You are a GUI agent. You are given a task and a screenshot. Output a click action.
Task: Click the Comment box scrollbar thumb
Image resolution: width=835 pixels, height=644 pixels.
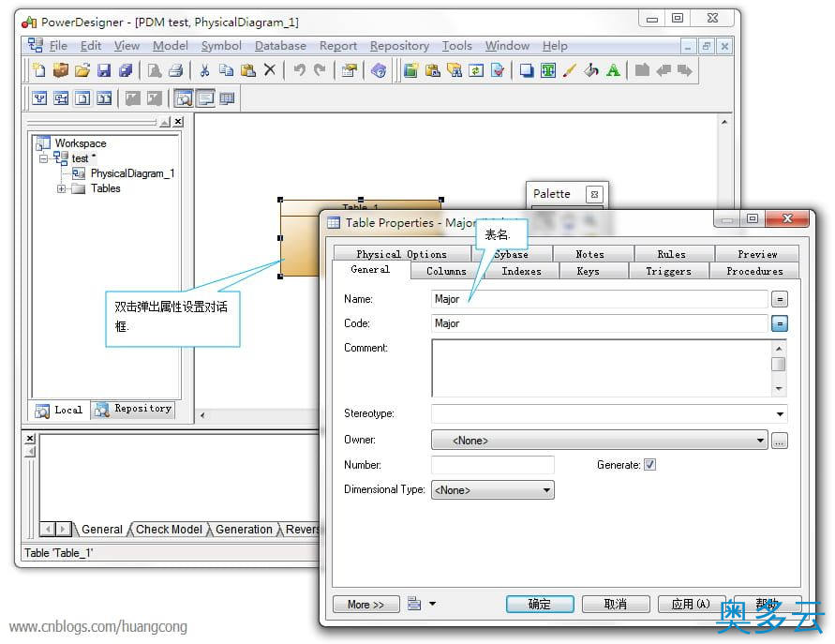(x=779, y=364)
